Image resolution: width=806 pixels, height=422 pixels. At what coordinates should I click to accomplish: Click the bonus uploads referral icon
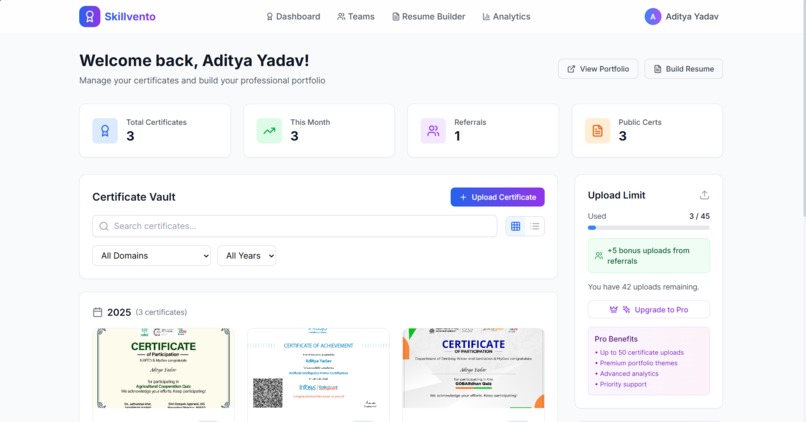coord(599,255)
